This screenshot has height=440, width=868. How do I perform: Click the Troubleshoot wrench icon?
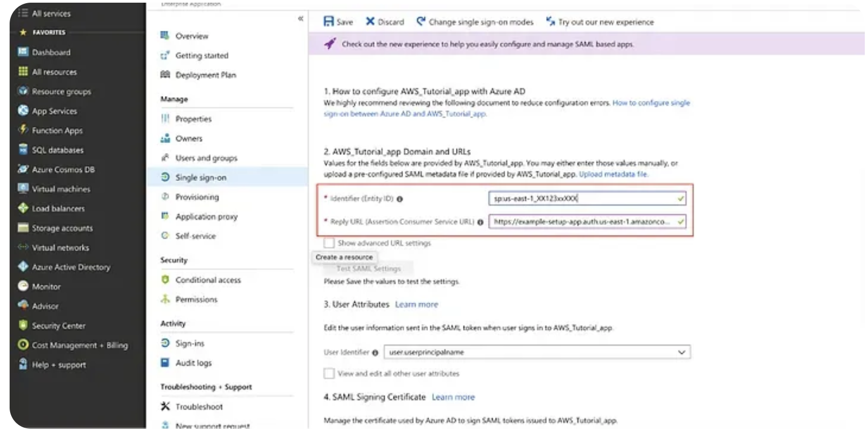click(x=165, y=406)
